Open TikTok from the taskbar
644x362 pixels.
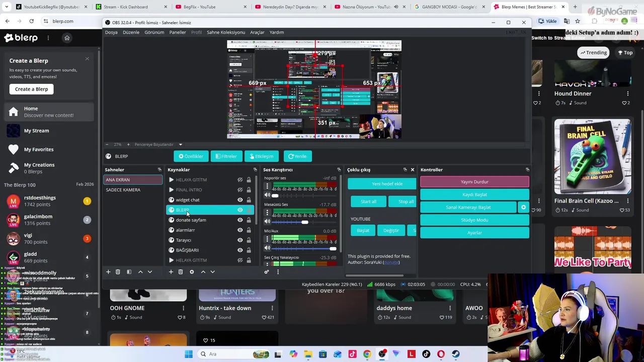click(x=426, y=354)
